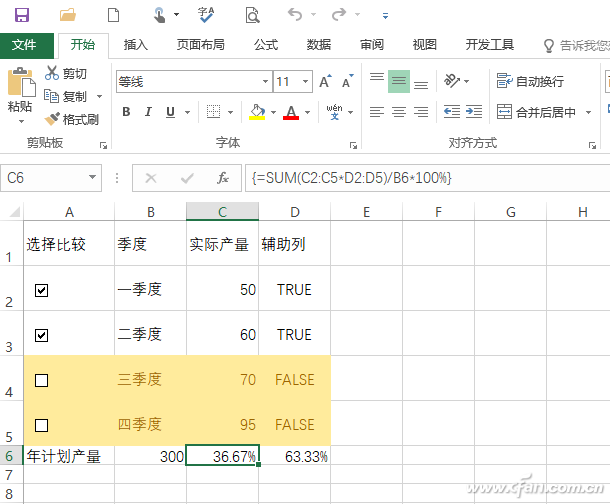Screen dimensions: 610x504
Task: Click the insert function fx icon
Action: pos(223,178)
